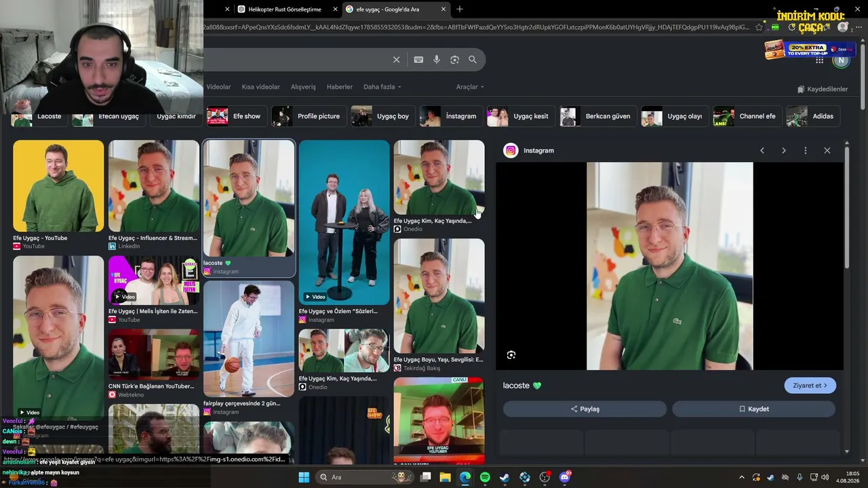
Task: Switch to the Haberler tab
Action: [340, 87]
